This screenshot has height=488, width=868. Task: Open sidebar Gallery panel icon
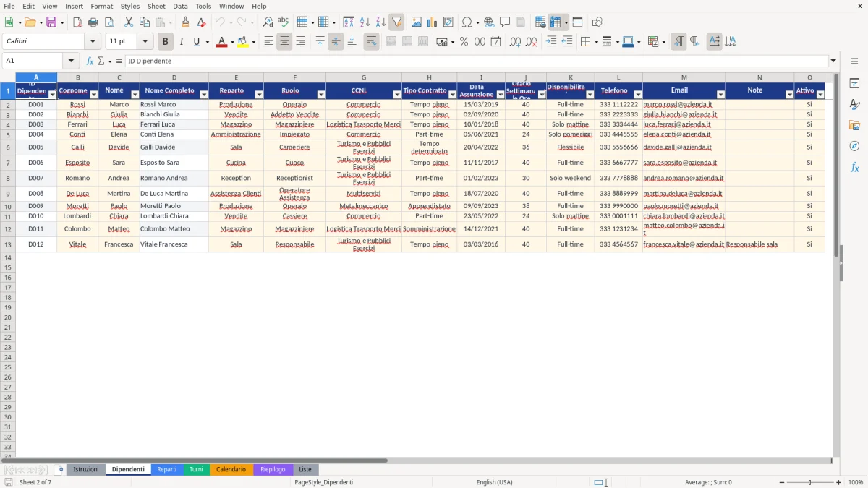pos(854,126)
